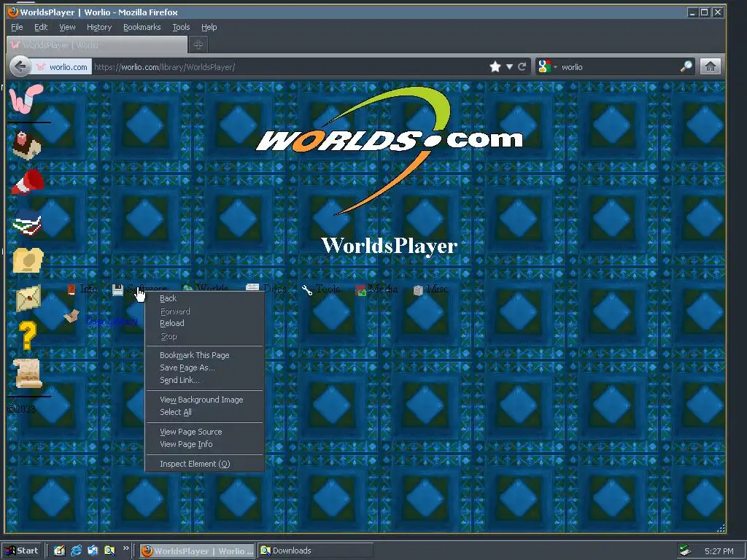
Task: Click the Worlds.com logo image
Action: pyautogui.click(x=390, y=150)
